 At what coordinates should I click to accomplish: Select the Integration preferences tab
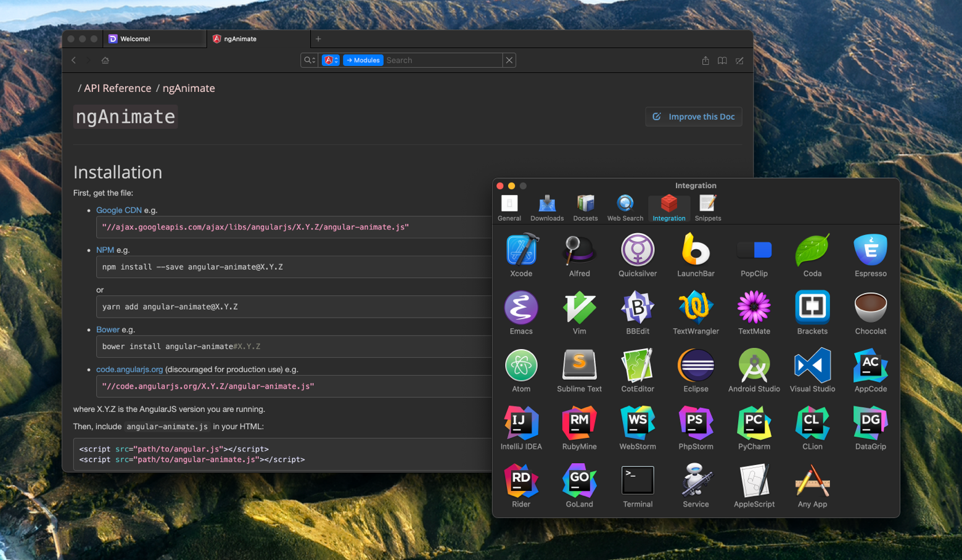click(669, 208)
